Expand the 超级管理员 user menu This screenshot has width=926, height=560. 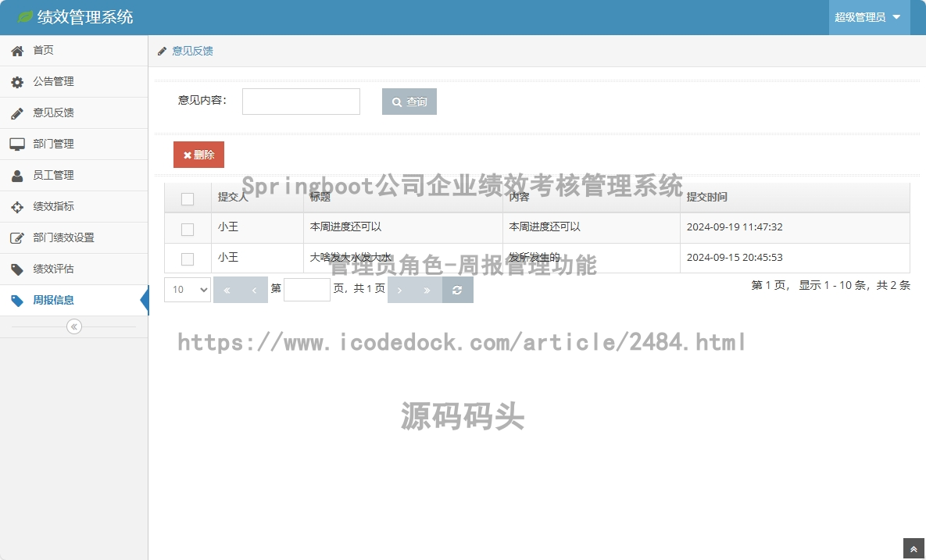[868, 17]
